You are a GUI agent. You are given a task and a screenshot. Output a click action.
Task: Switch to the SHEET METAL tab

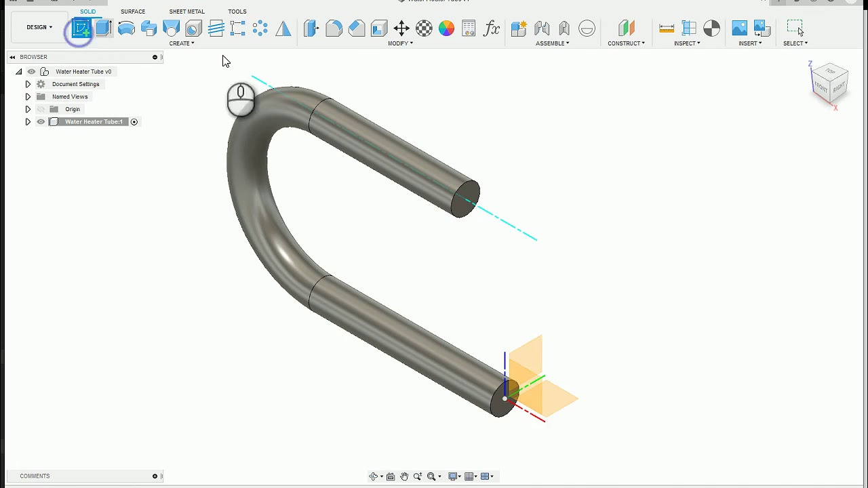point(186,12)
